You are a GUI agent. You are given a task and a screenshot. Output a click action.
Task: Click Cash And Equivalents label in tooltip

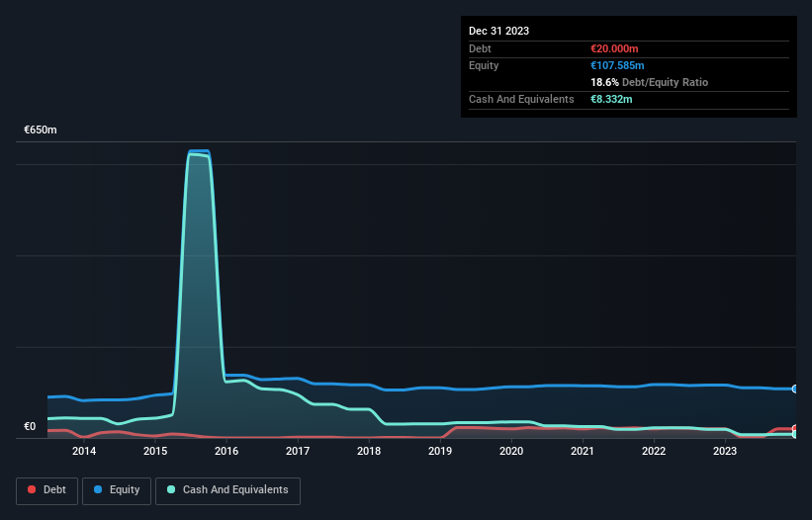521,99
